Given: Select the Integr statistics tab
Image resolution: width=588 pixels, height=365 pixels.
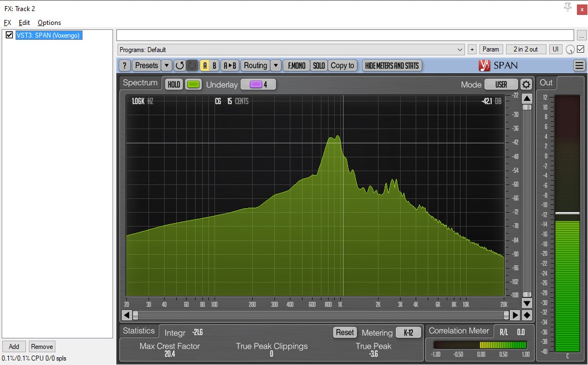Looking at the screenshot, I should (x=184, y=332).
